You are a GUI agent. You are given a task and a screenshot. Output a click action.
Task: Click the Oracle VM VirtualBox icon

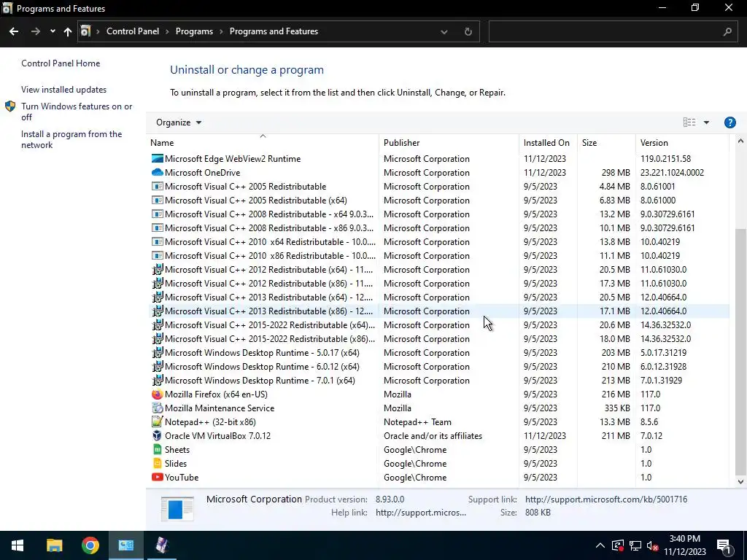click(158, 436)
